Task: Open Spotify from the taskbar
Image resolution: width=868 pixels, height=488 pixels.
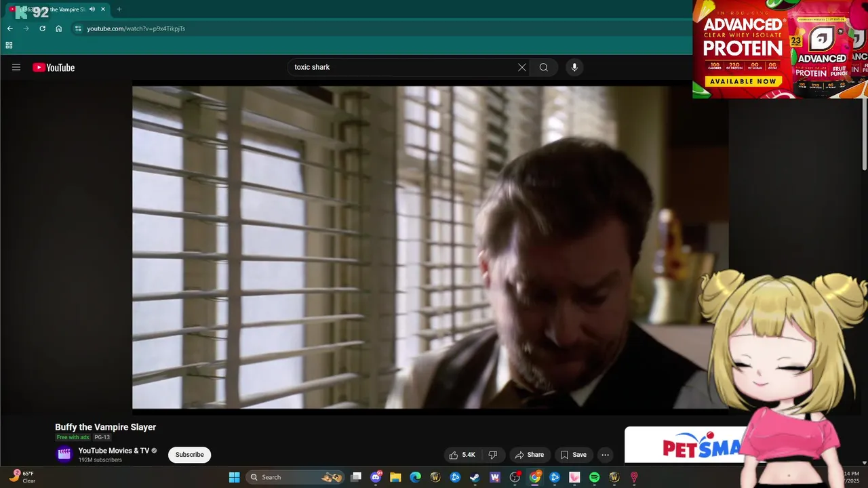Action: 594,477
